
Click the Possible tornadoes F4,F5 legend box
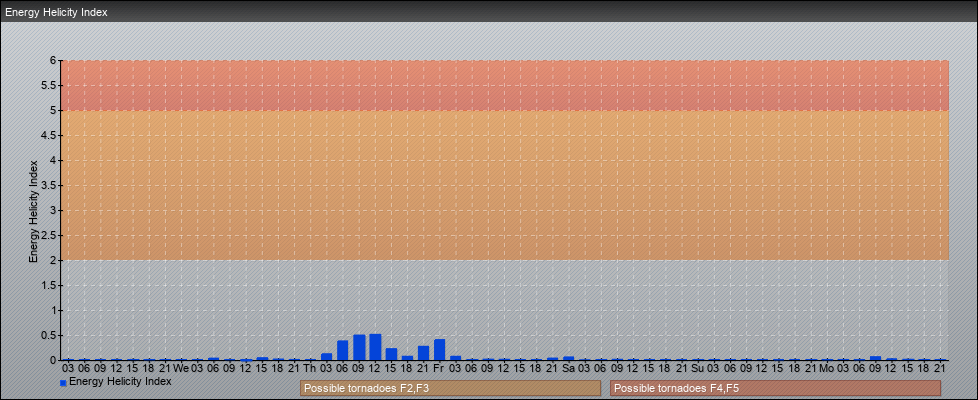point(775,388)
